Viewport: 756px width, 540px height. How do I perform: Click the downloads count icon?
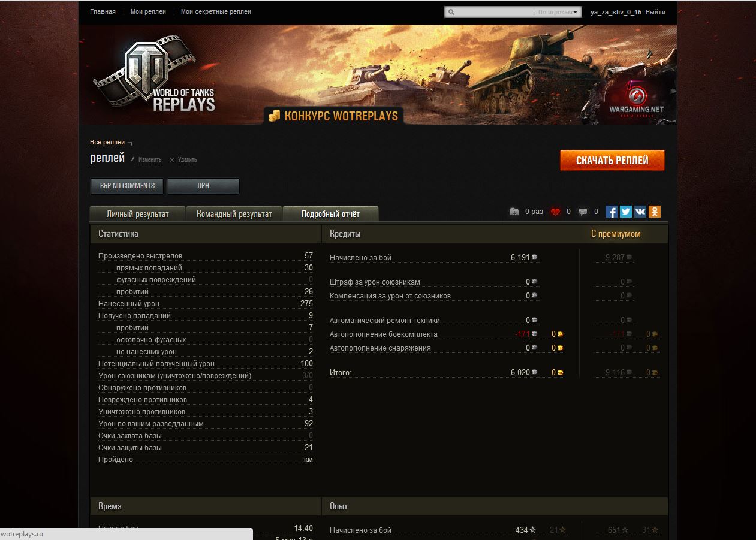(514, 212)
